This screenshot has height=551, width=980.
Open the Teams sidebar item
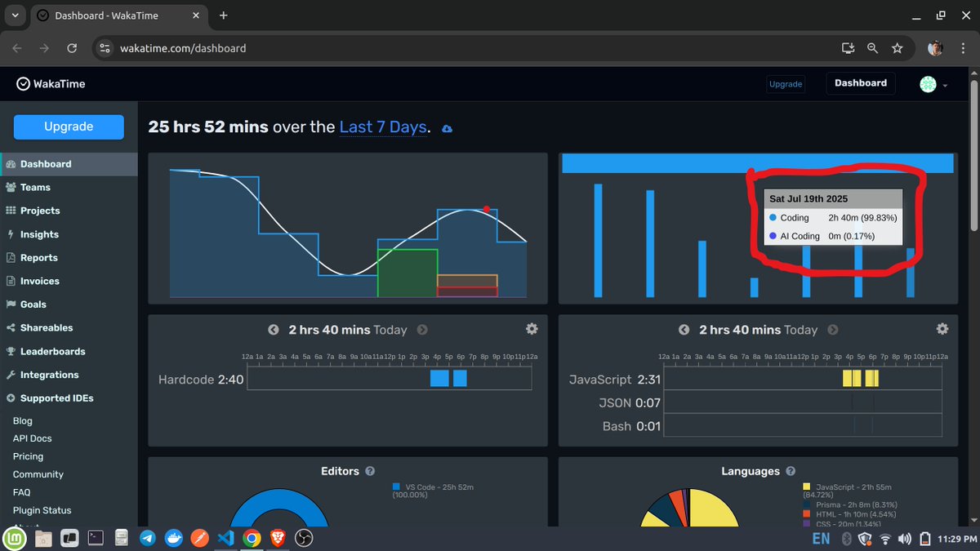35,187
